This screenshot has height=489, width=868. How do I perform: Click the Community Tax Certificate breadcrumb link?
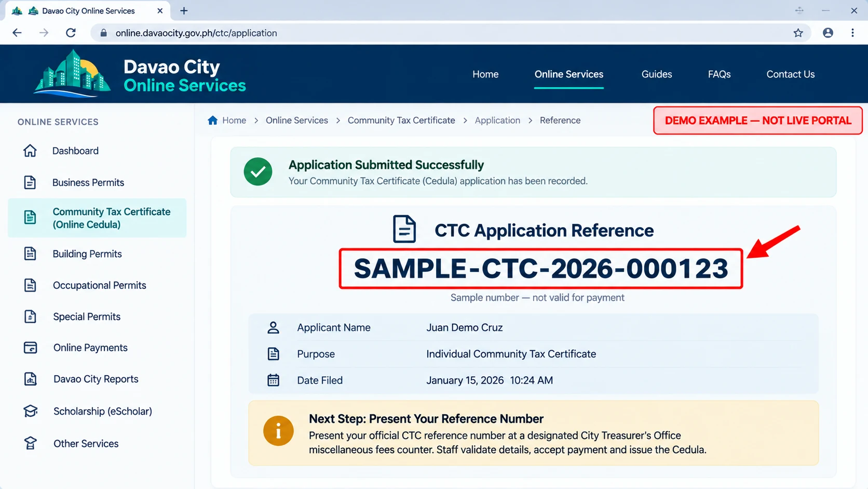401,121
